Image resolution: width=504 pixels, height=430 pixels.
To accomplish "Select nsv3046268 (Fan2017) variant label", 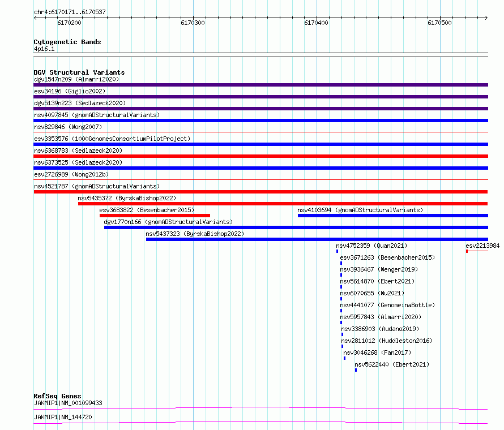I will 377,352.
